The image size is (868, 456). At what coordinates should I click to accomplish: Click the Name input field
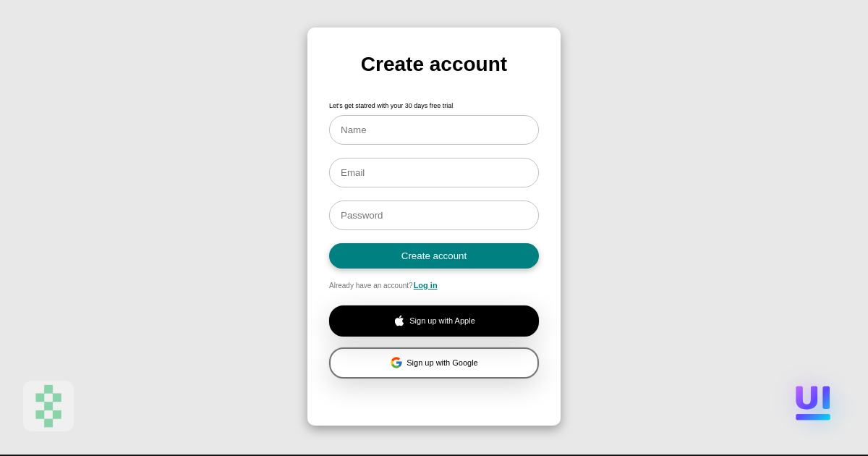coord(434,130)
